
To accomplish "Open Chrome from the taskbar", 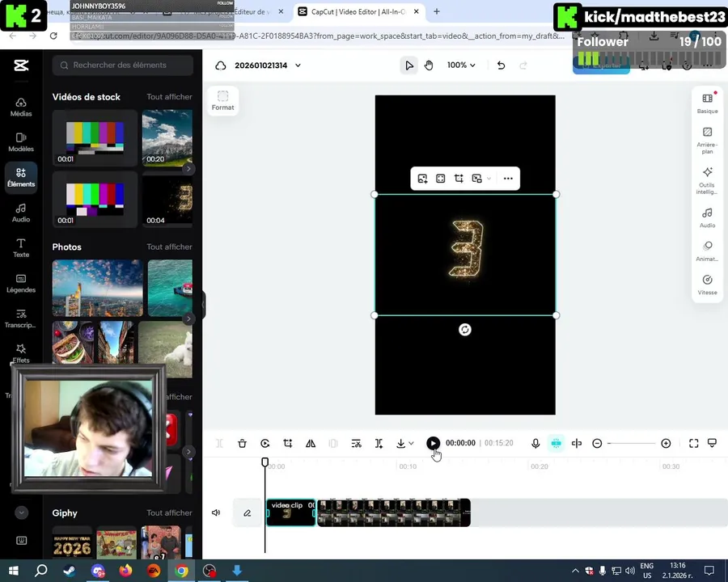I will 181,571.
